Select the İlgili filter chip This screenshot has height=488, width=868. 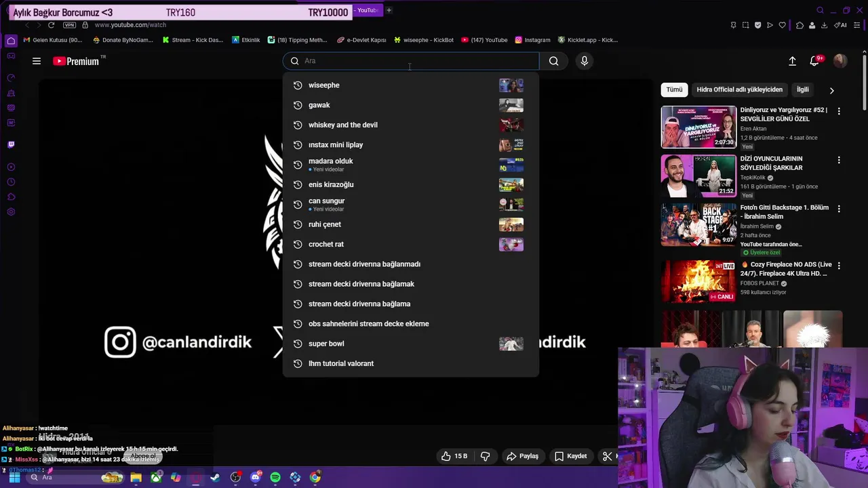tap(803, 89)
